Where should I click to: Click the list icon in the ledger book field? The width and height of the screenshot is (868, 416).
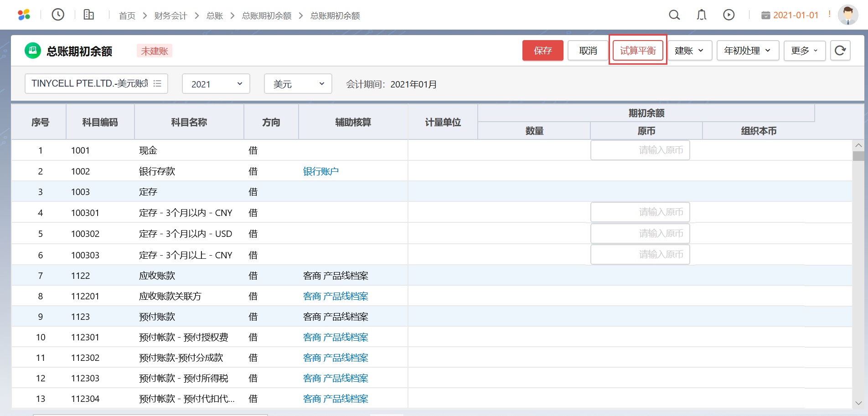point(158,83)
